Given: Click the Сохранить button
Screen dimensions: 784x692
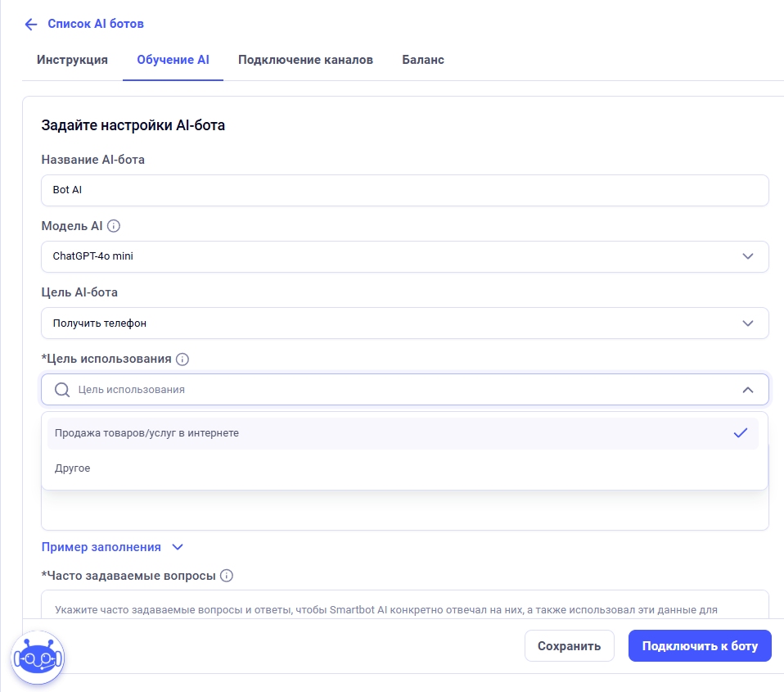Looking at the screenshot, I should [x=569, y=646].
